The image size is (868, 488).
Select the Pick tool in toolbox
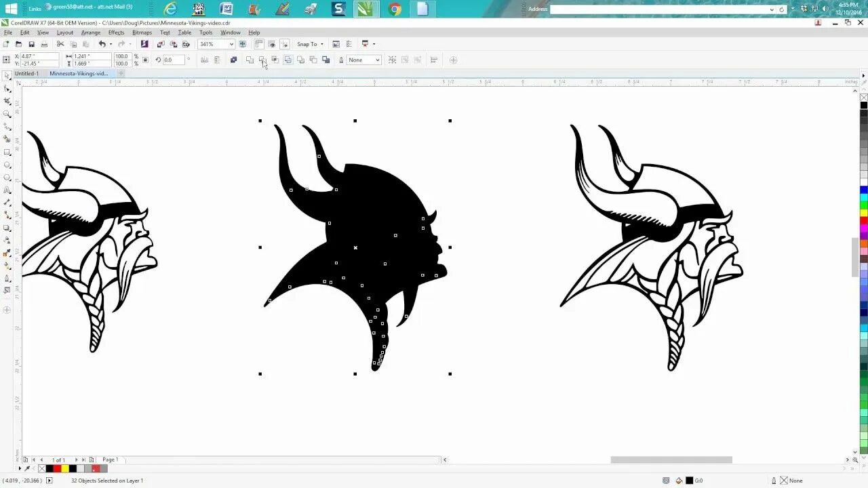click(7, 76)
